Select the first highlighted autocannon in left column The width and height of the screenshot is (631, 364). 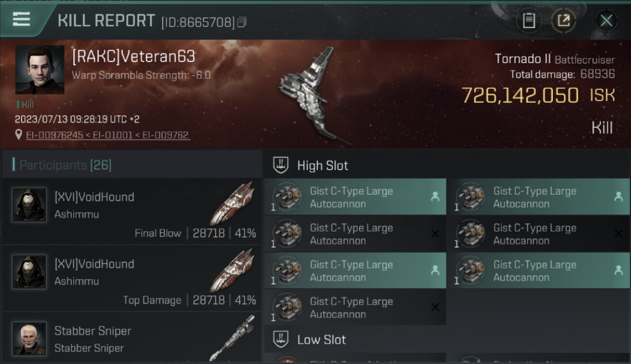pyautogui.click(x=354, y=197)
